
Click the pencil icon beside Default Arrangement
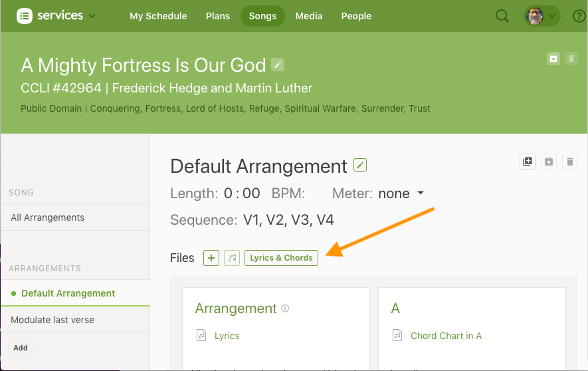[x=360, y=165]
